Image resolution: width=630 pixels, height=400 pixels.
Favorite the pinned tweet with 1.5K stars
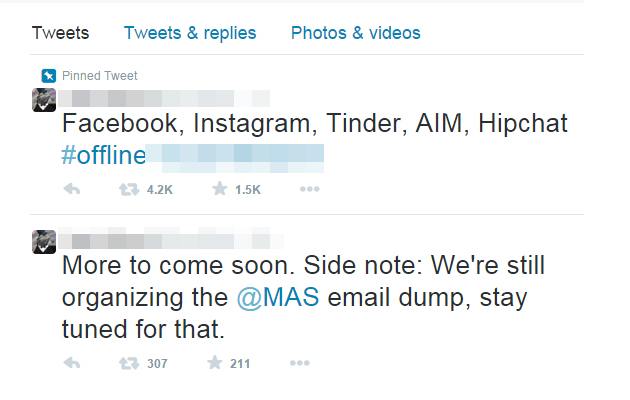pyautogui.click(x=220, y=189)
